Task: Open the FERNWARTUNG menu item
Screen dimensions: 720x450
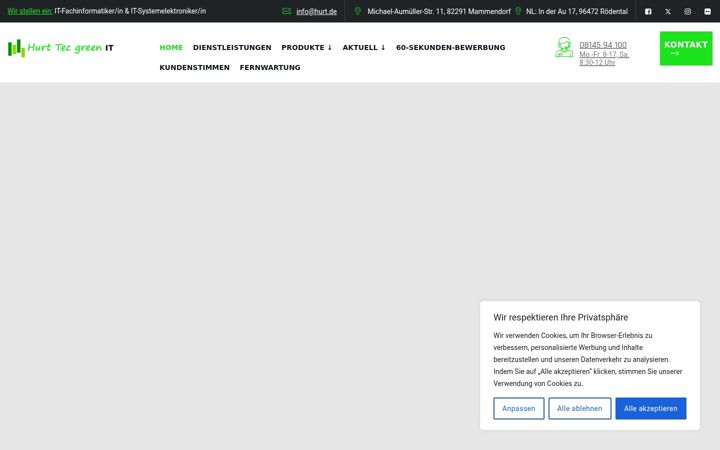Action: 270,68
